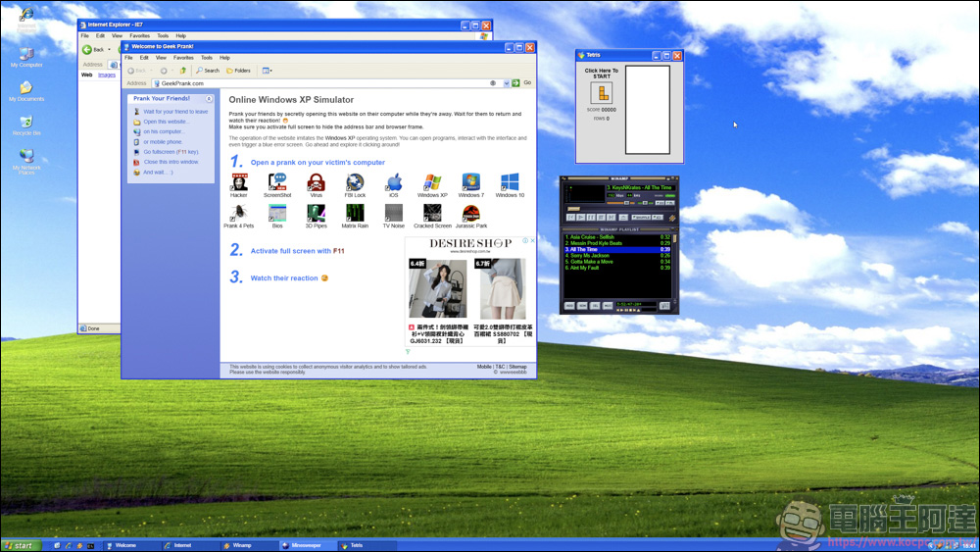Click the DesireShop left product ad thumbnail
The width and height of the screenshot is (980, 552).
[x=437, y=288]
